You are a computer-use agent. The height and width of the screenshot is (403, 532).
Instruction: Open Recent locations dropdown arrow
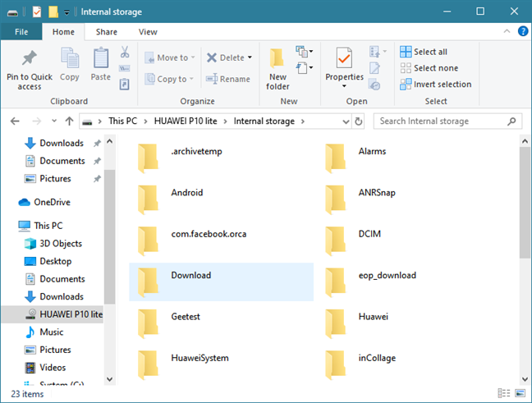[53, 121]
